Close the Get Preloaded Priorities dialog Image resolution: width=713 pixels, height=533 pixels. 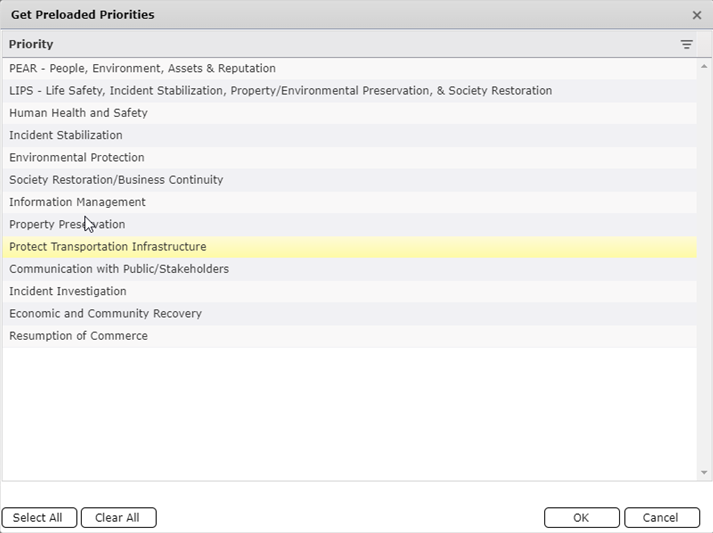coord(697,15)
